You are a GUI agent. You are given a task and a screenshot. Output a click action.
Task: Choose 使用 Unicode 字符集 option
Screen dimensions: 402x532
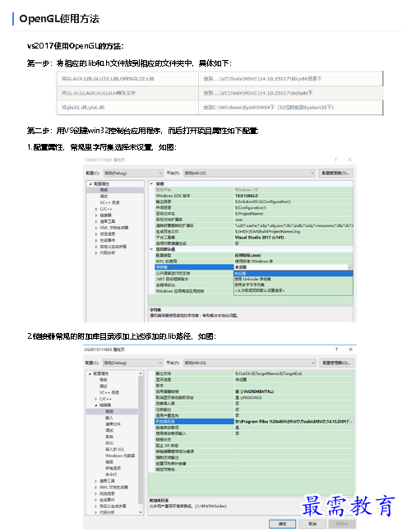293,279
